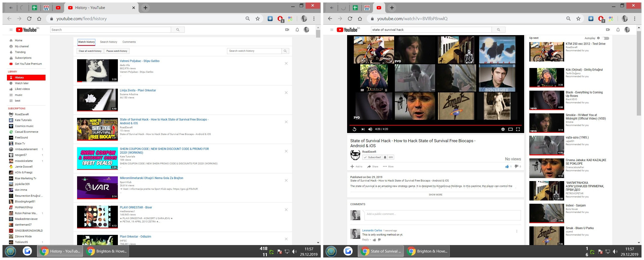Screen dimensions: 644x260
Task: Select Comments tab on history page
Action: pyautogui.click(x=129, y=42)
